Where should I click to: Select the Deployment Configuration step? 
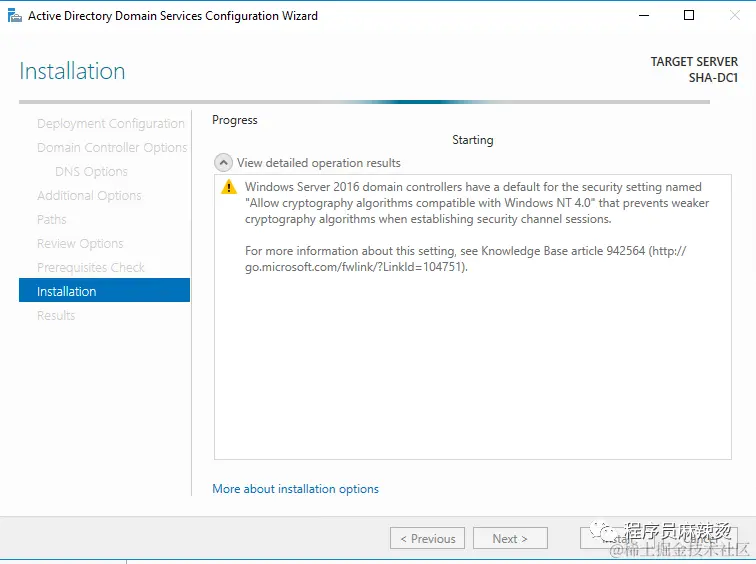click(110, 123)
